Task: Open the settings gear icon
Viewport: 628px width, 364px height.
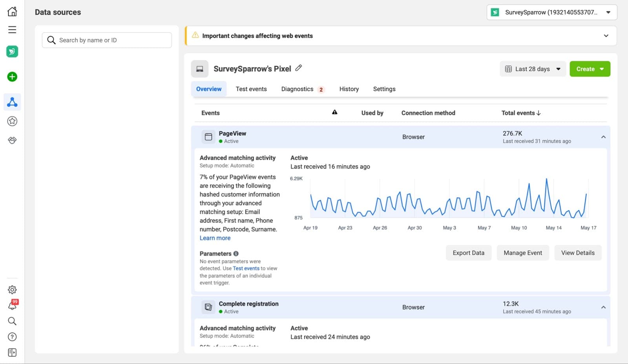Action: click(12, 290)
